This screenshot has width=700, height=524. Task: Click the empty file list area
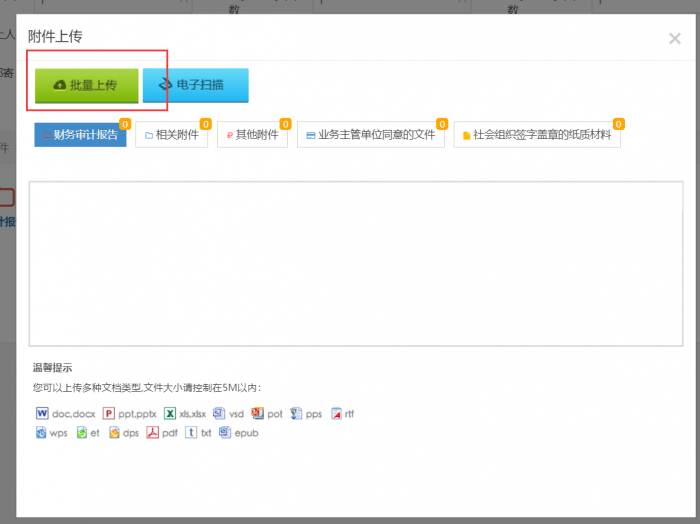pos(356,263)
